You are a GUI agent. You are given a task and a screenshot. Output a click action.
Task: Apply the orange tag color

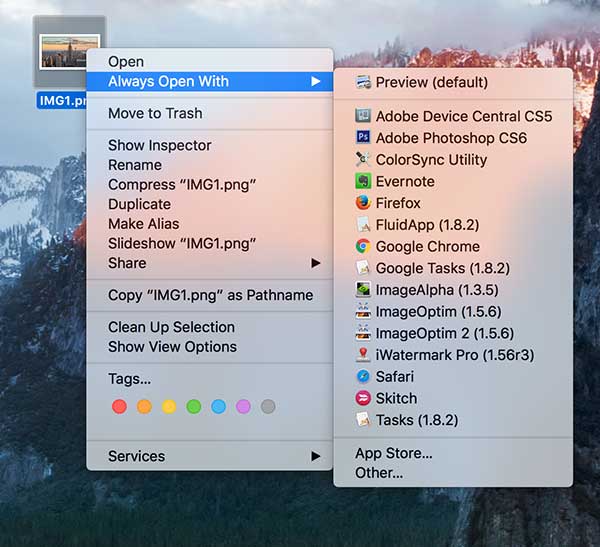click(144, 407)
